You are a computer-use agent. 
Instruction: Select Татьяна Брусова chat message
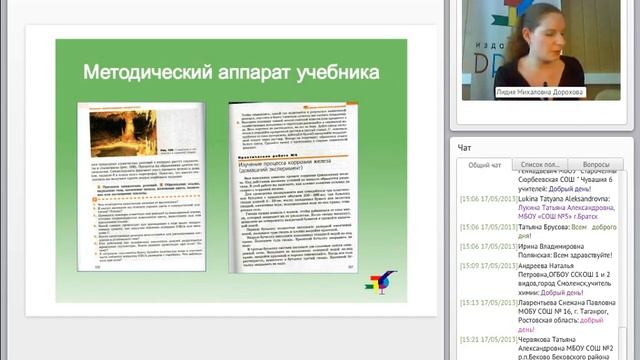pyautogui.click(x=539, y=231)
